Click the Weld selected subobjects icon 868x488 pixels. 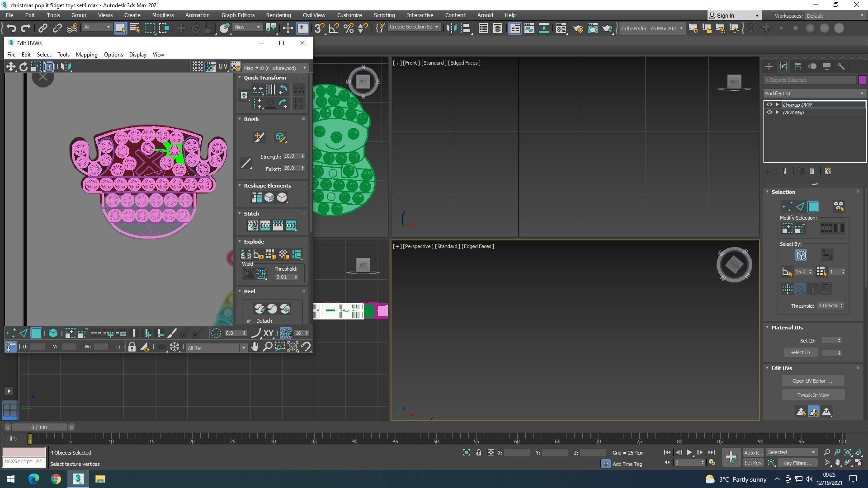tap(261, 274)
